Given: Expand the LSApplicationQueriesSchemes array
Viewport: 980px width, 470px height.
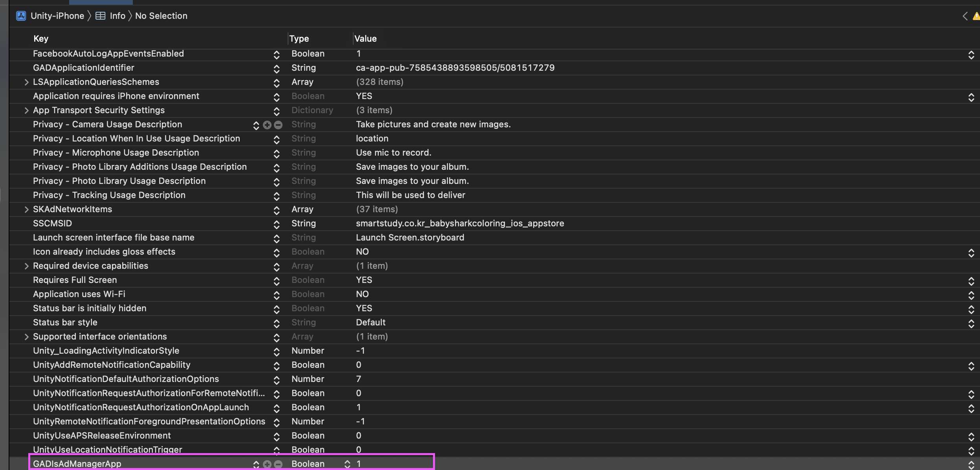Looking at the screenshot, I should click(26, 82).
